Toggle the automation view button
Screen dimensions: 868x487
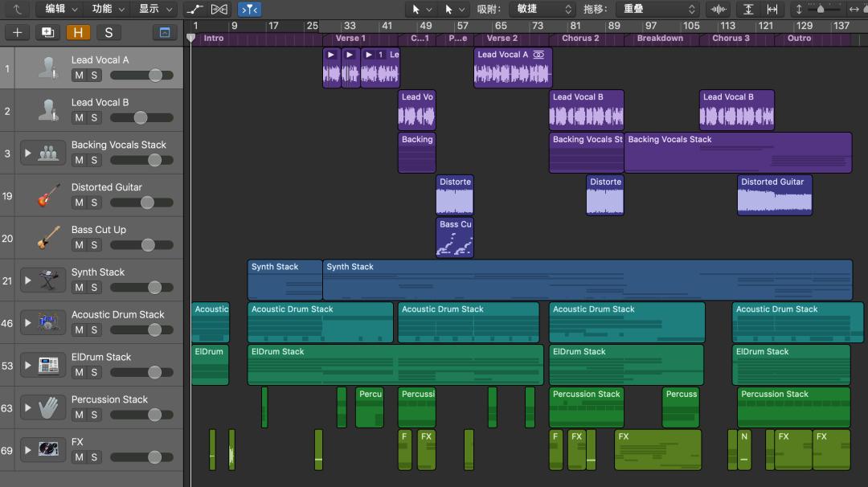click(194, 10)
